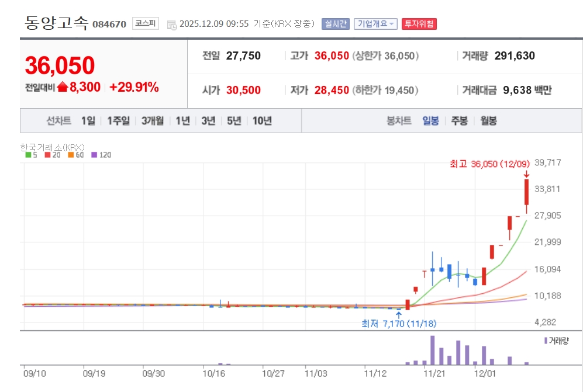Image resolution: width=583 pixels, height=392 pixels.
Task: Click the 투자위험 warning badge
Action: (x=419, y=24)
